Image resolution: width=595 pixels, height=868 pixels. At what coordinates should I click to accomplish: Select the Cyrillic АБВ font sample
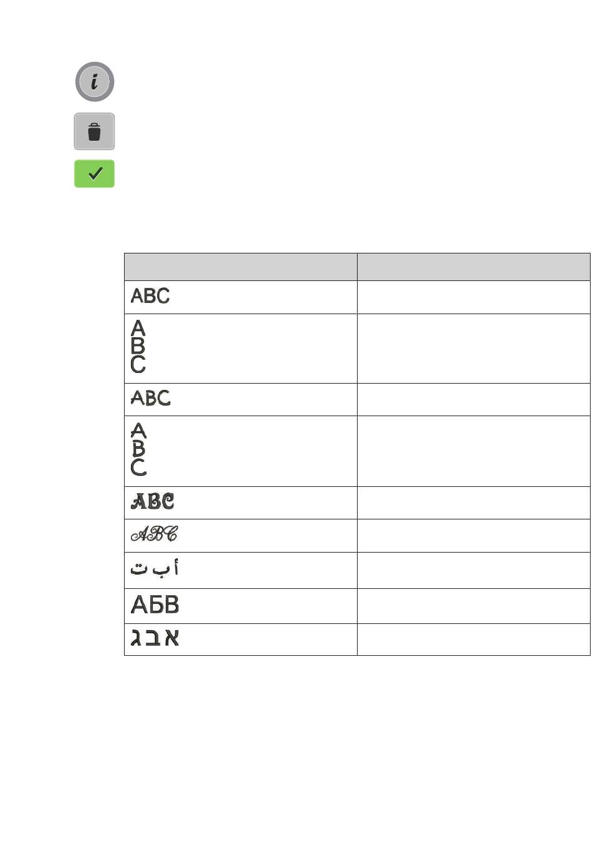[155, 605]
